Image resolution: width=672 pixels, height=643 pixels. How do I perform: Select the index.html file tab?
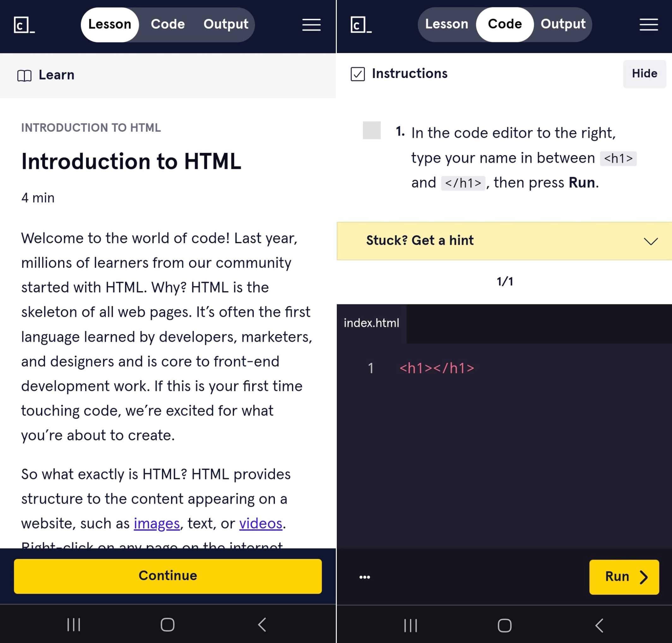coord(371,323)
